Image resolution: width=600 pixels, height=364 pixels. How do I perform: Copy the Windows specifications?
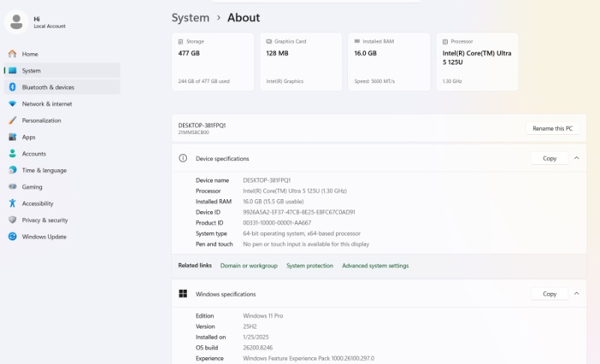[550, 294]
